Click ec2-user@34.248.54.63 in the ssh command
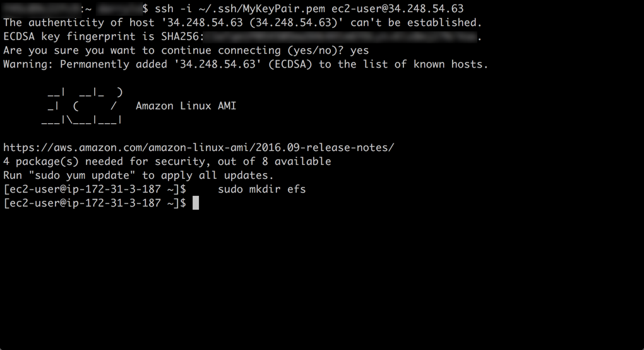Screen dimensions: 644x350 pyautogui.click(x=397, y=9)
